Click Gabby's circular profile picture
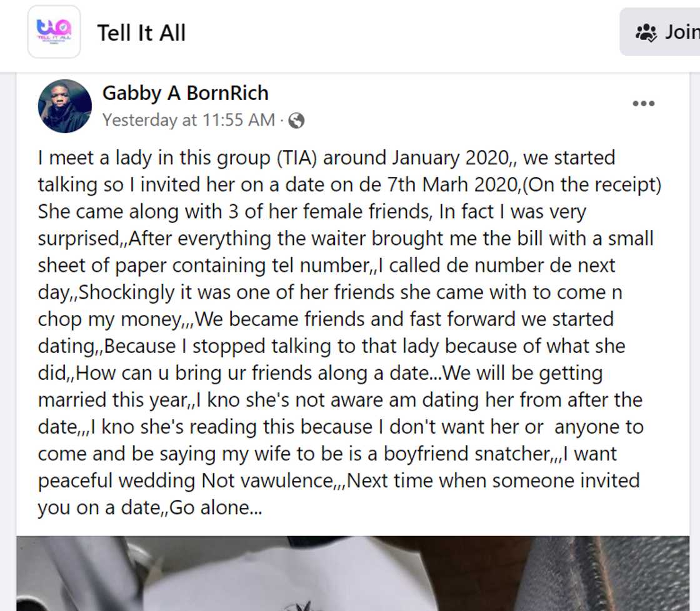The image size is (700, 611). coord(65,106)
